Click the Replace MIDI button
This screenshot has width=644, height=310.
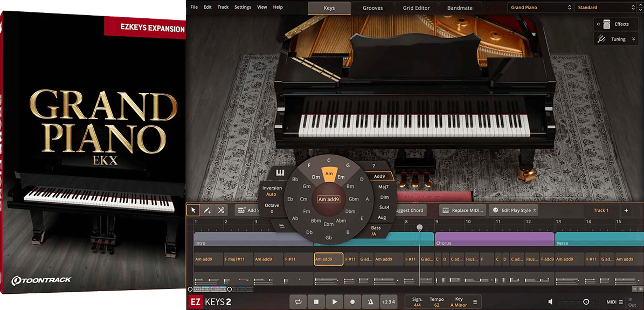pos(462,210)
